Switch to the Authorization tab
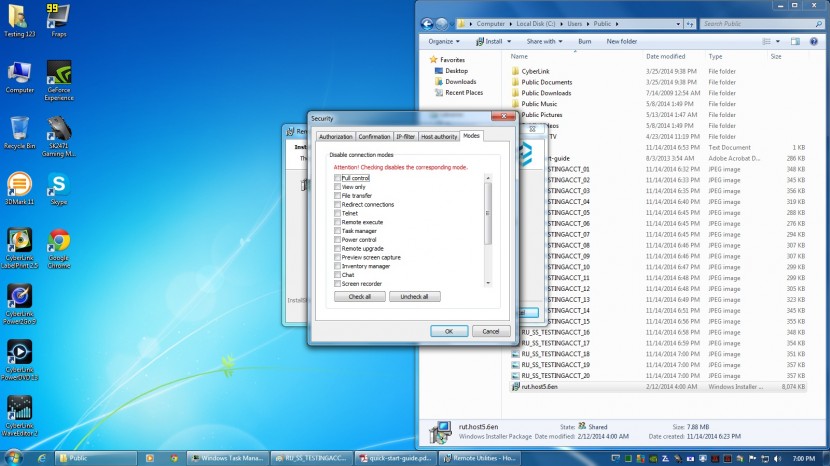Screen dimensions: 830x466 tap(336, 137)
